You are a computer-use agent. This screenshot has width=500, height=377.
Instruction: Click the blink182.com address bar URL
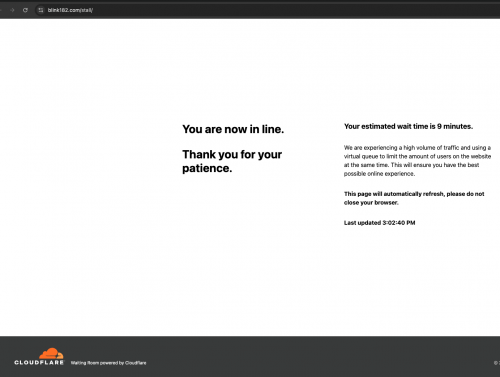[70, 10]
